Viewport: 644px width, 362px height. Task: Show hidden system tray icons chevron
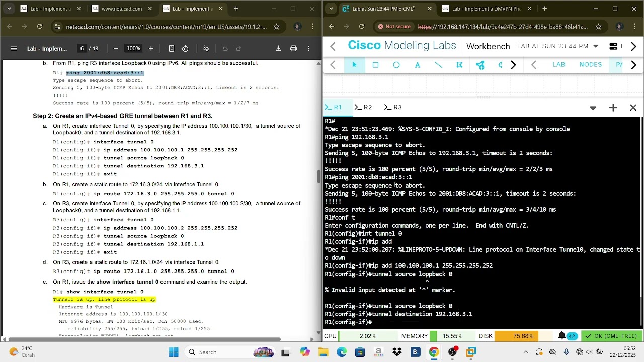tap(526, 352)
